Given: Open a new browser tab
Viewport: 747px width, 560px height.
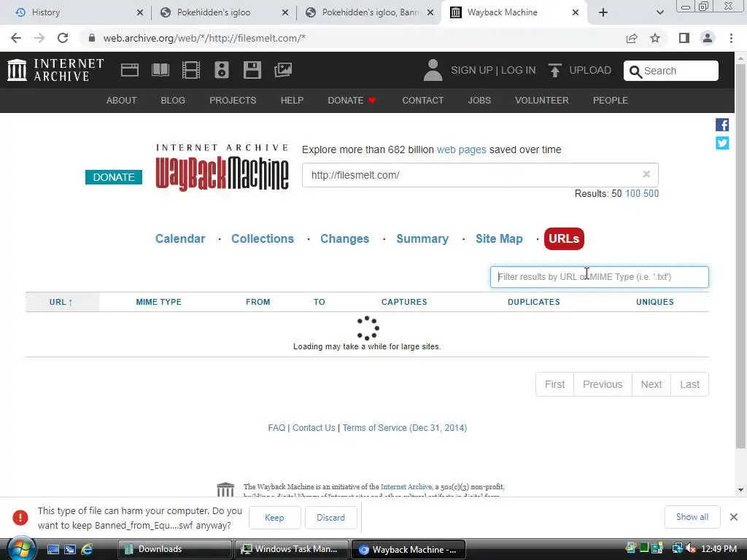Looking at the screenshot, I should (603, 12).
